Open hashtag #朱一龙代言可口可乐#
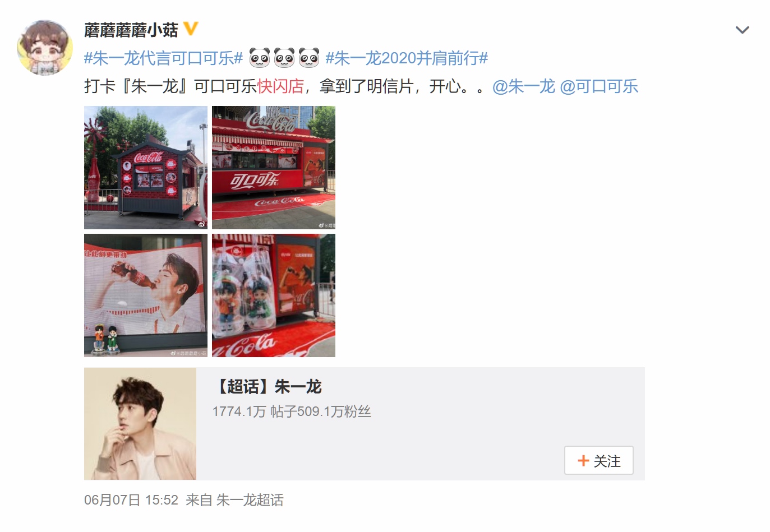770x532 pixels. pyautogui.click(x=163, y=58)
